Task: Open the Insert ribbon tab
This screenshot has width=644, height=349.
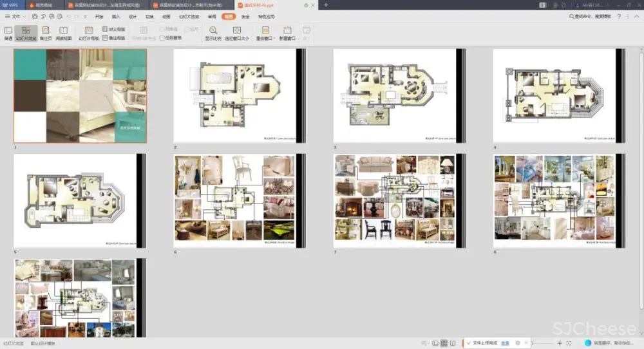Action: (116, 16)
